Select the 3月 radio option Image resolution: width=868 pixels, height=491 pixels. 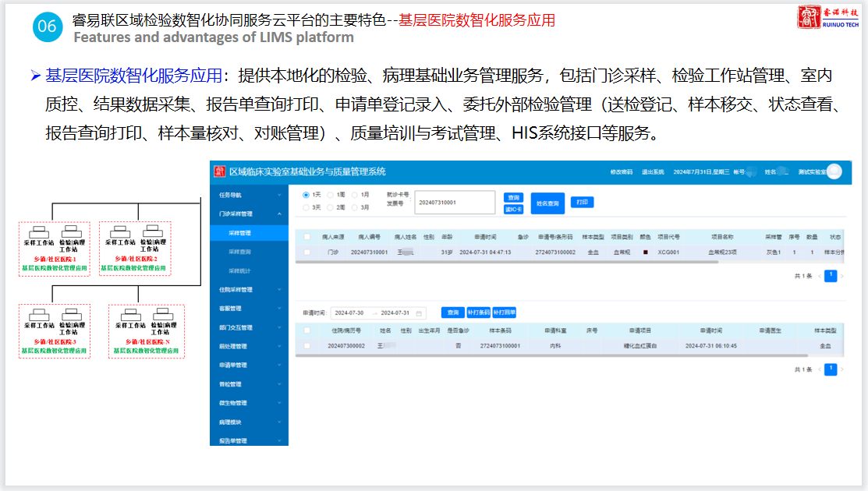pos(356,207)
